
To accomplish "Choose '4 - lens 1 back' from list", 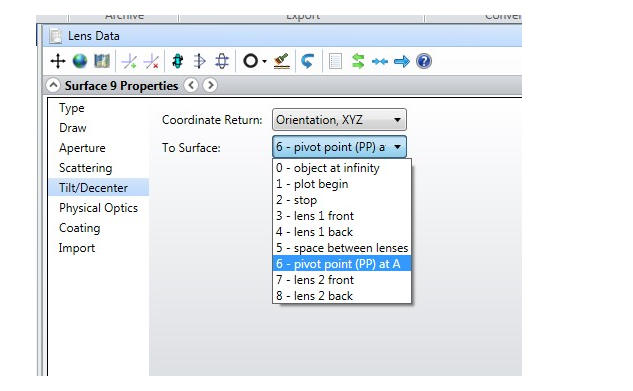I will pos(342,232).
